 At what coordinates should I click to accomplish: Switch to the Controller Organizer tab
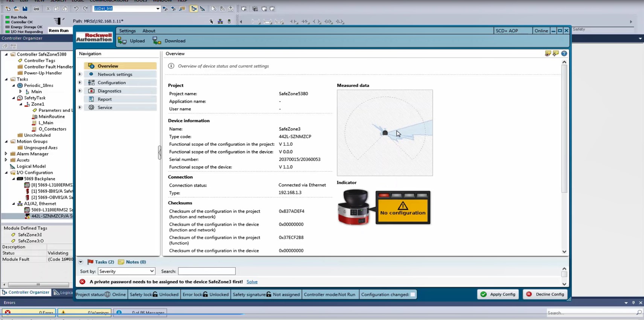coord(26,292)
